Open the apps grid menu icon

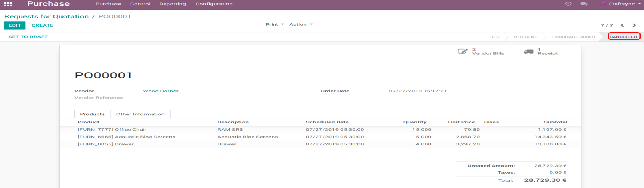[8, 4]
